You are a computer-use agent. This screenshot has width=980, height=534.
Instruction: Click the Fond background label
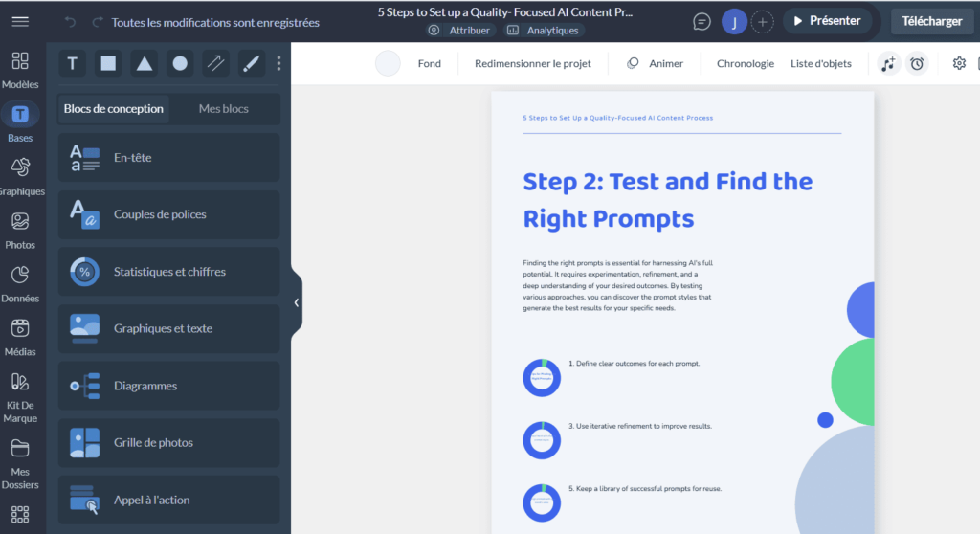click(430, 63)
